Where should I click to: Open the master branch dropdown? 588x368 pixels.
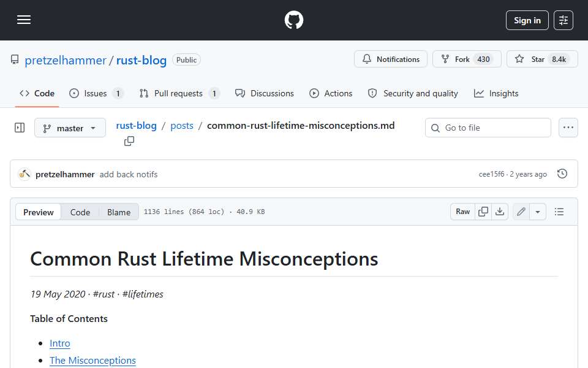(70, 128)
